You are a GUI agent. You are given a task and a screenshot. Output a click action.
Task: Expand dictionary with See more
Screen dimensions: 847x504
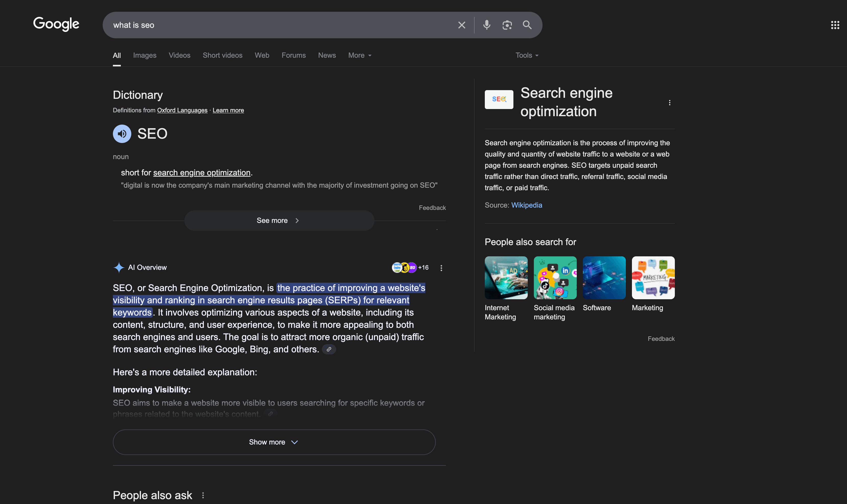pos(279,220)
